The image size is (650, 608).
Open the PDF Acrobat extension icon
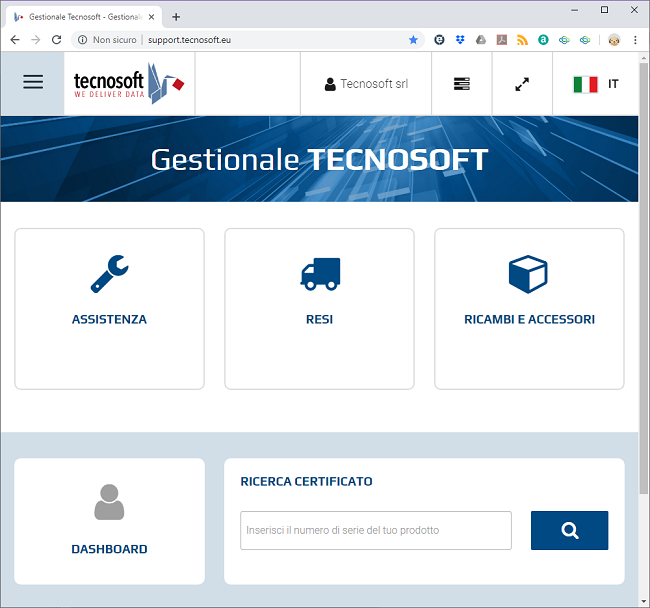502,40
